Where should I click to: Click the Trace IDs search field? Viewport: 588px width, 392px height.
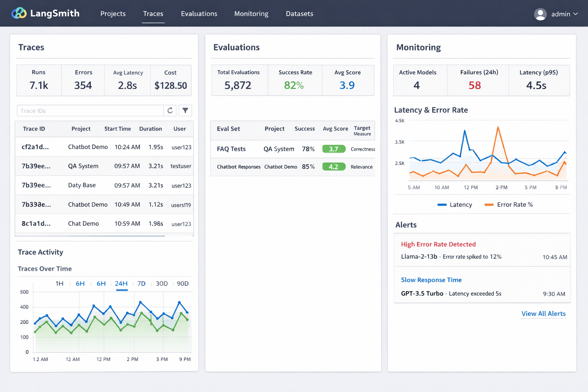[x=90, y=111]
